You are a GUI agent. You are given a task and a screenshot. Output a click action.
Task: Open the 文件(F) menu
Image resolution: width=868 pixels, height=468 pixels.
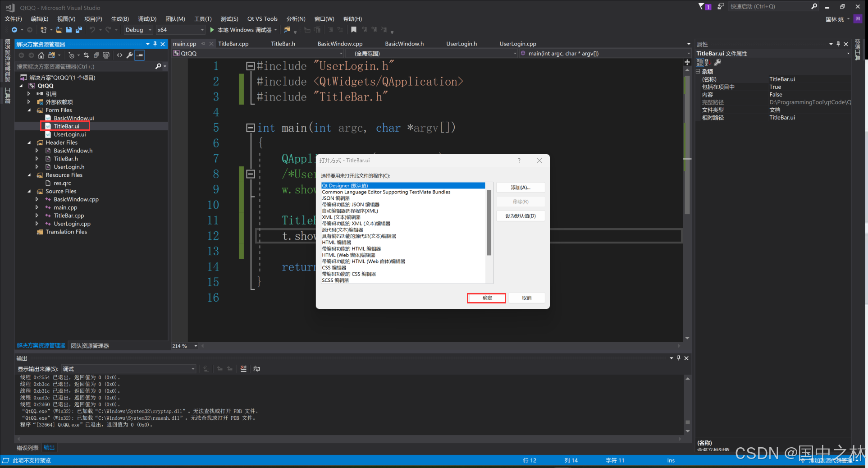pos(13,19)
